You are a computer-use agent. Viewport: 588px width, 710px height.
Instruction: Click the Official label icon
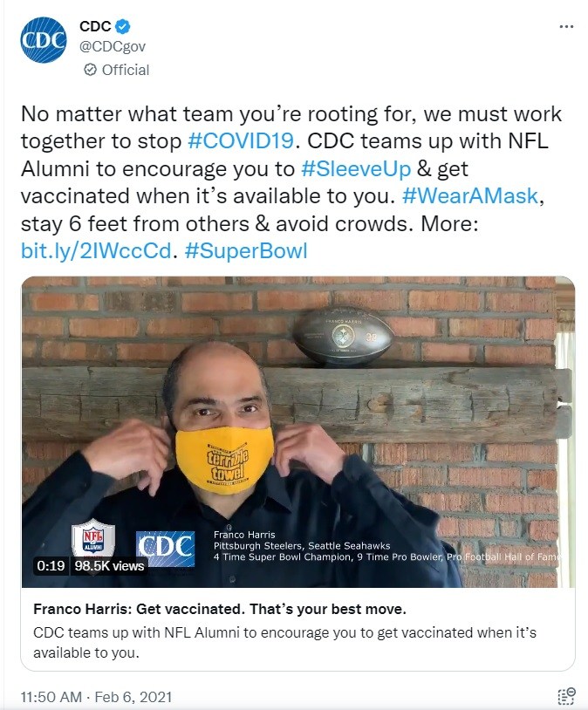click(90, 70)
